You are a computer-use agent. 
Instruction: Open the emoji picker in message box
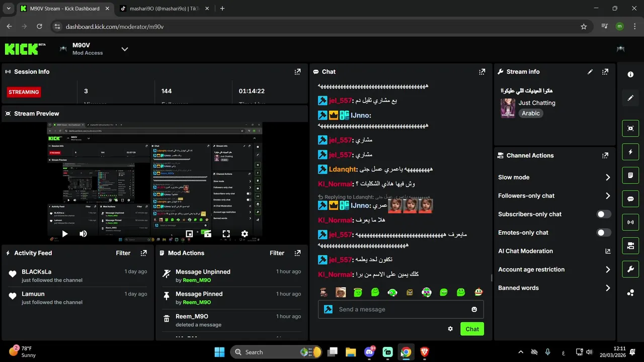pos(474,309)
